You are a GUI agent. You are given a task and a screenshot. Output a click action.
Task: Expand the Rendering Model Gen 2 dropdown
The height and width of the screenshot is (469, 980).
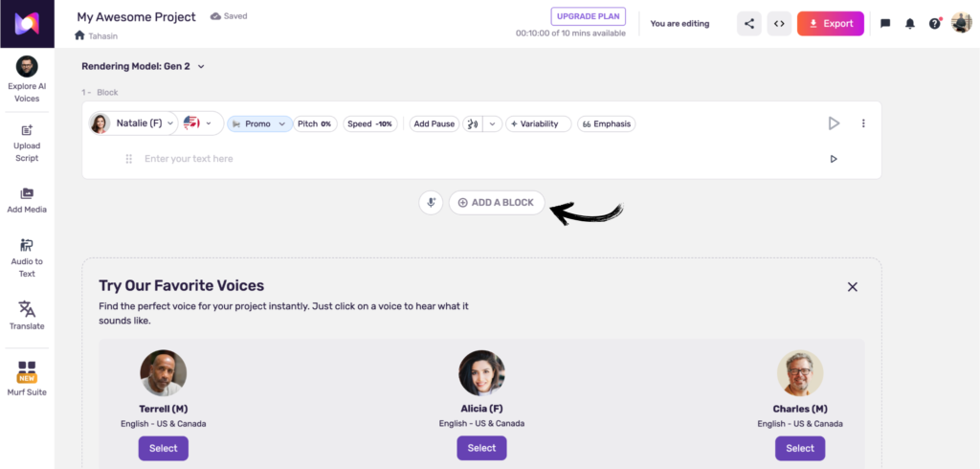click(x=144, y=66)
